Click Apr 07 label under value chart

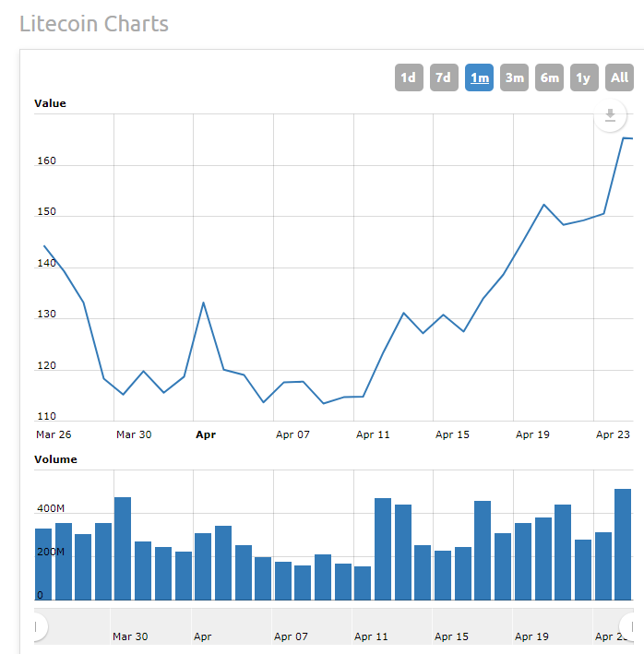(292, 434)
